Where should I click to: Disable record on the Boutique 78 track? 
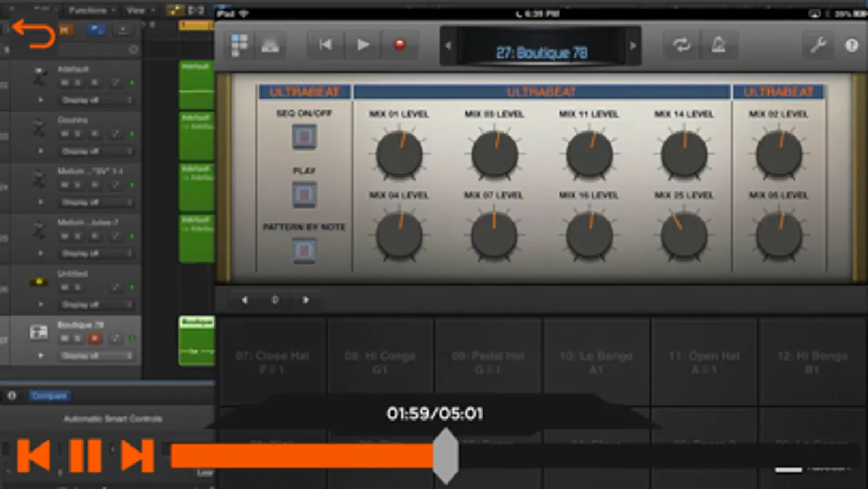pyautogui.click(x=95, y=338)
